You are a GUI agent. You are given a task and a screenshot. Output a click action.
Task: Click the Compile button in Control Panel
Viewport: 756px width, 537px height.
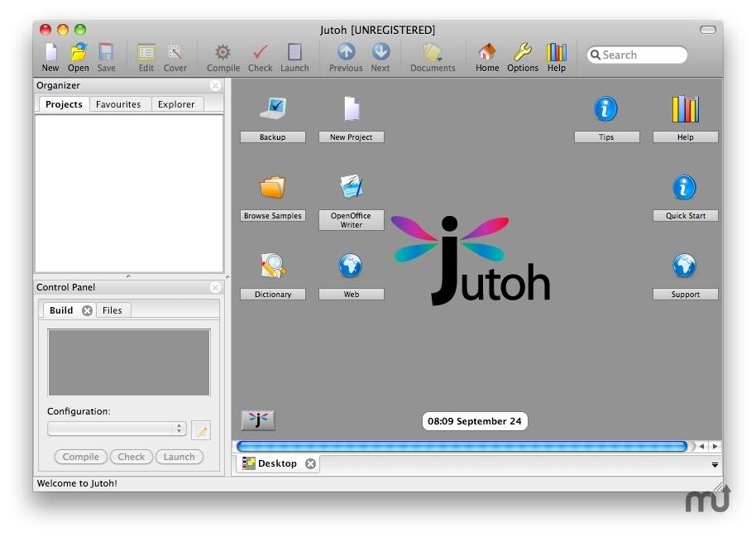(80, 457)
